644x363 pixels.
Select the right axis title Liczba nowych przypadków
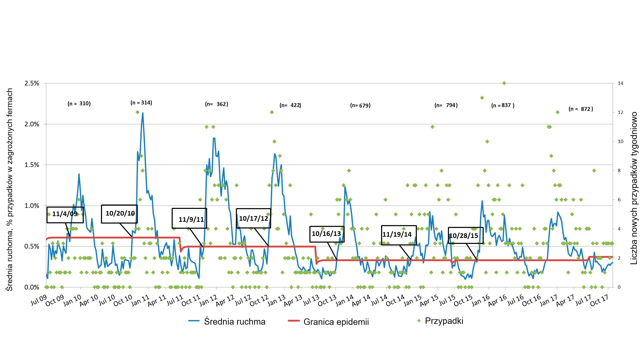(634, 188)
